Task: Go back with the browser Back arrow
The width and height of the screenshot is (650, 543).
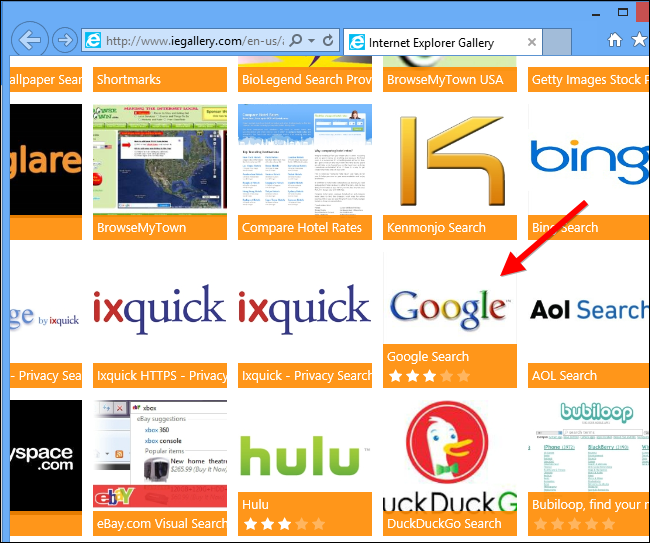Action: 29,40
